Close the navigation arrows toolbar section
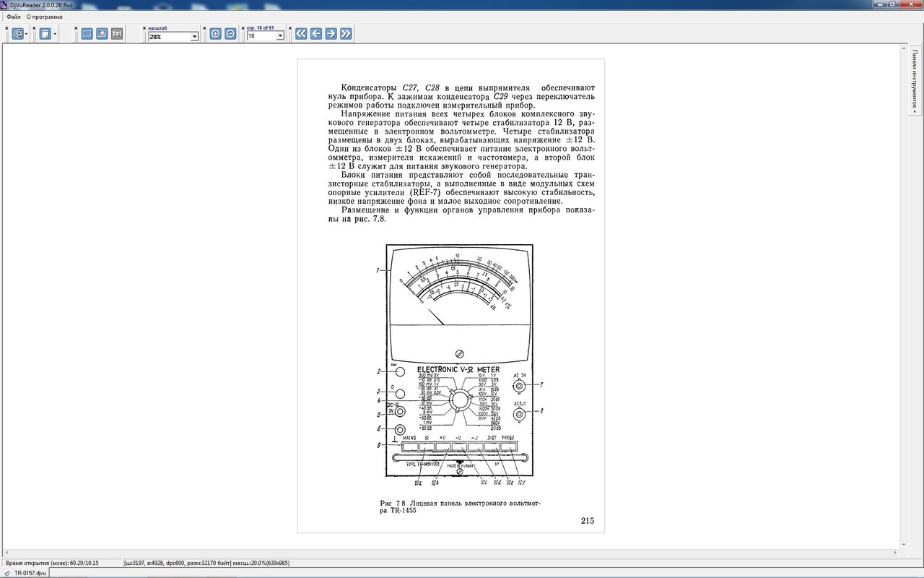The image size is (924, 578). tap(290, 28)
